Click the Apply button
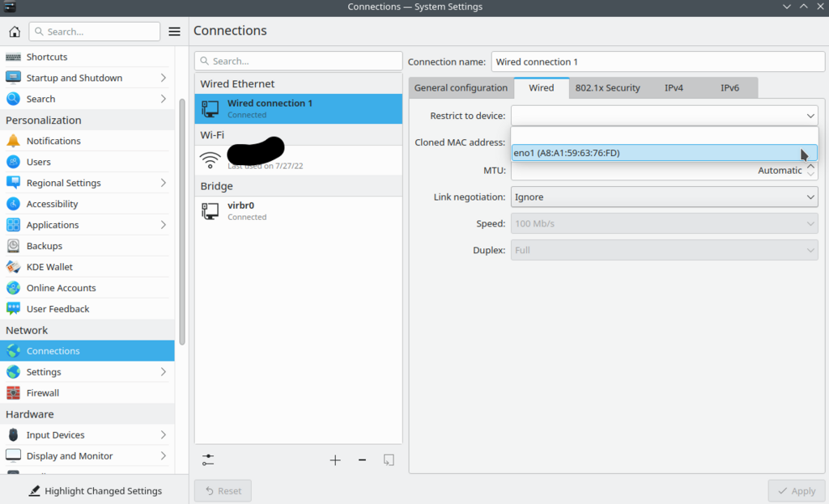The width and height of the screenshot is (829, 504). point(796,491)
